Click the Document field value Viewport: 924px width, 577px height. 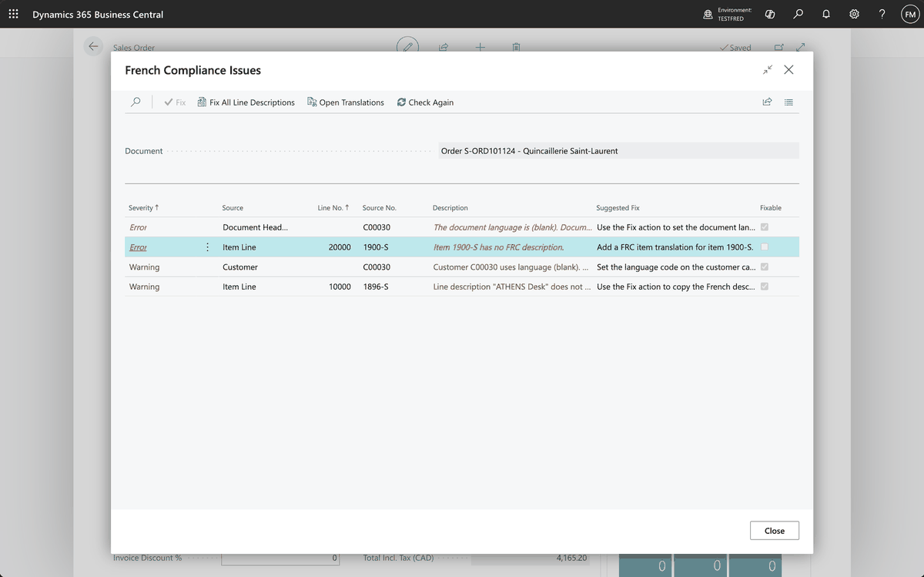click(x=618, y=151)
